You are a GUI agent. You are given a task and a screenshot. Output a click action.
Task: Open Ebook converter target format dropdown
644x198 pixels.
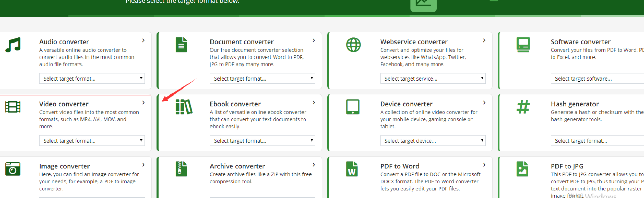click(x=262, y=140)
